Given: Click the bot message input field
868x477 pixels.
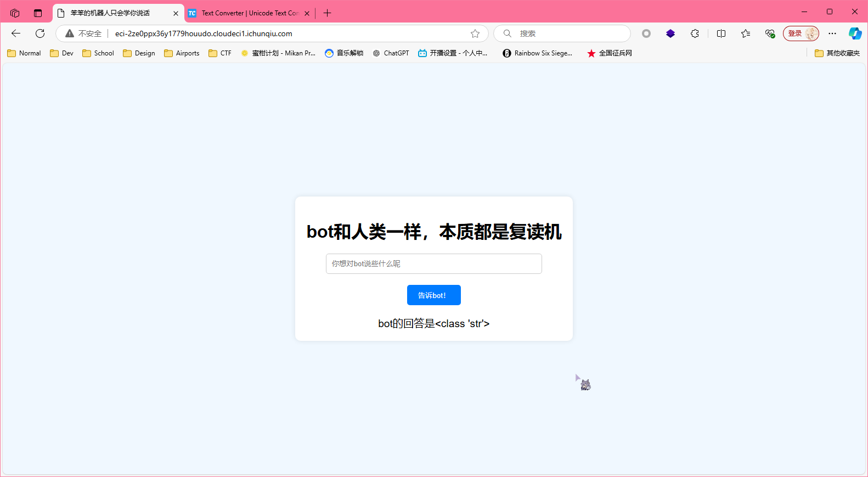Looking at the screenshot, I should coord(433,264).
